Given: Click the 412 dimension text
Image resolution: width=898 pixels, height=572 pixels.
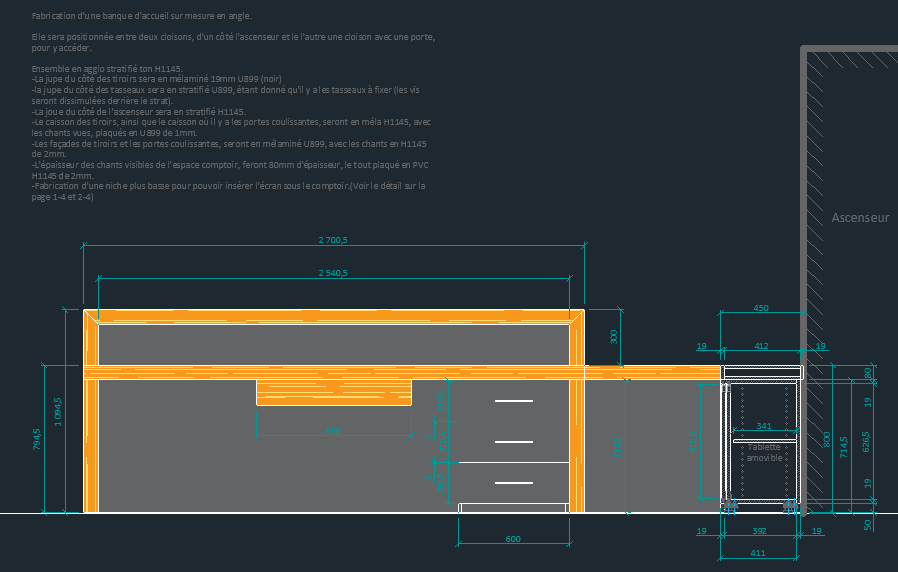Looking at the screenshot, I should coord(761,346).
